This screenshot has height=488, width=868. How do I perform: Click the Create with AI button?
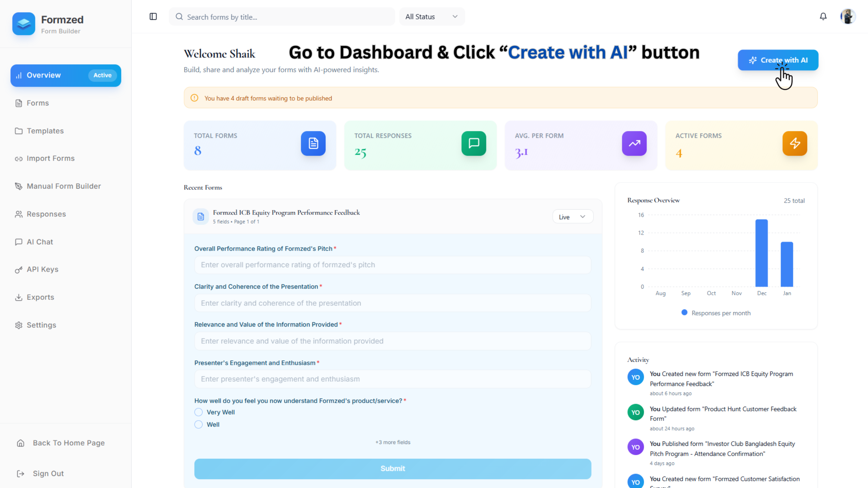(x=778, y=60)
